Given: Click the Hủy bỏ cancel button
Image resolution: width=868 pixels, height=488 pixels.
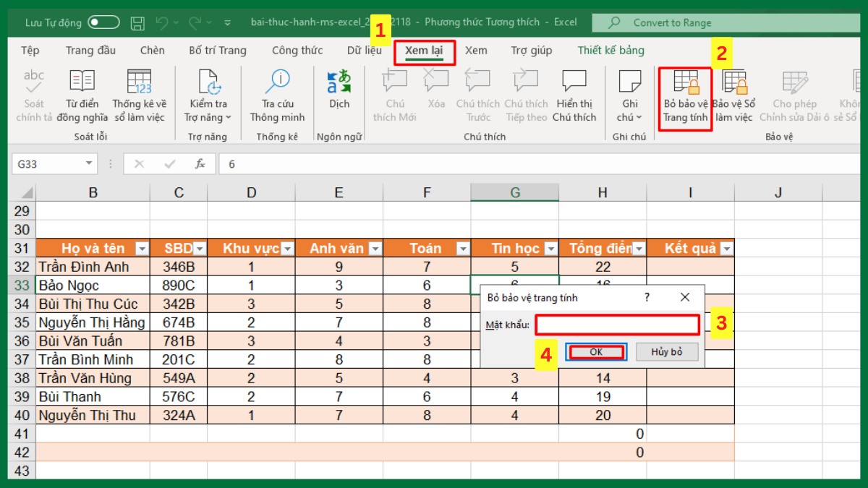Looking at the screenshot, I should pyautogui.click(x=666, y=352).
